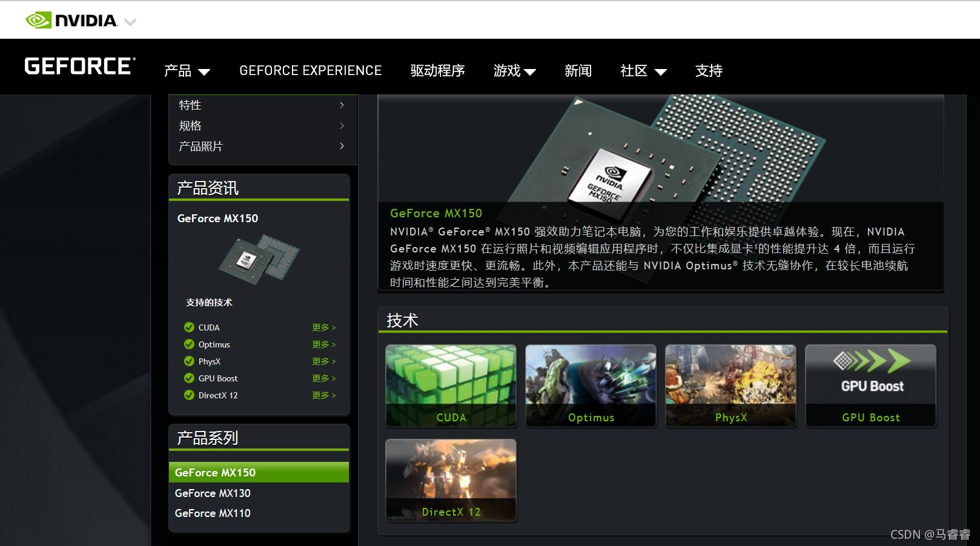Viewport: 980px width, 546px height.
Task: Open the 产品 menu
Action: [187, 71]
